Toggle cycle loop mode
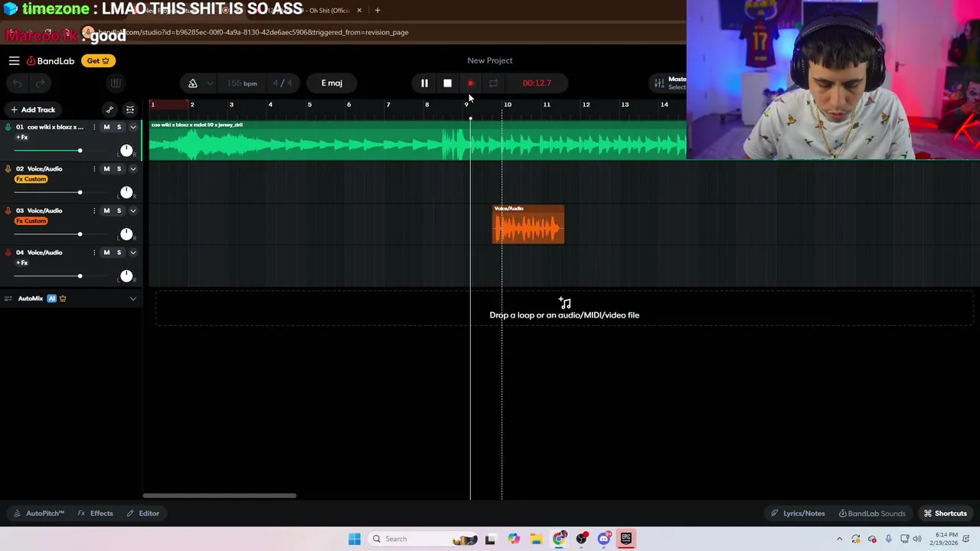This screenshot has height=551, width=980. tap(493, 83)
